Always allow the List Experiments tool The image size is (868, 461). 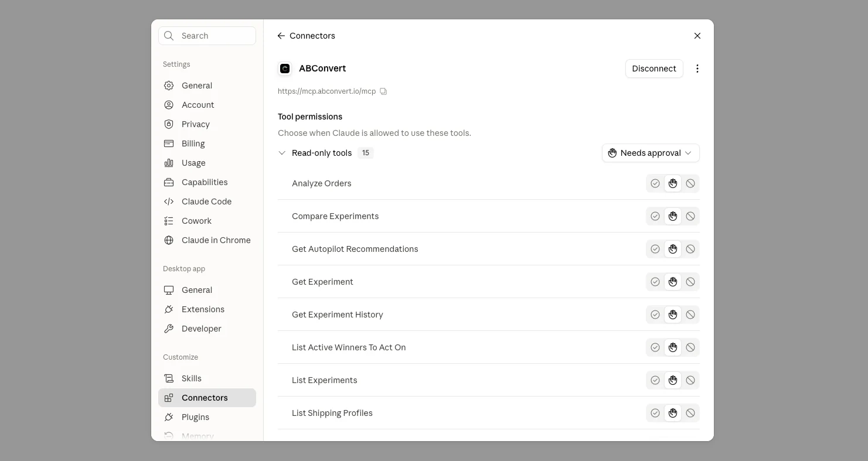(655, 380)
